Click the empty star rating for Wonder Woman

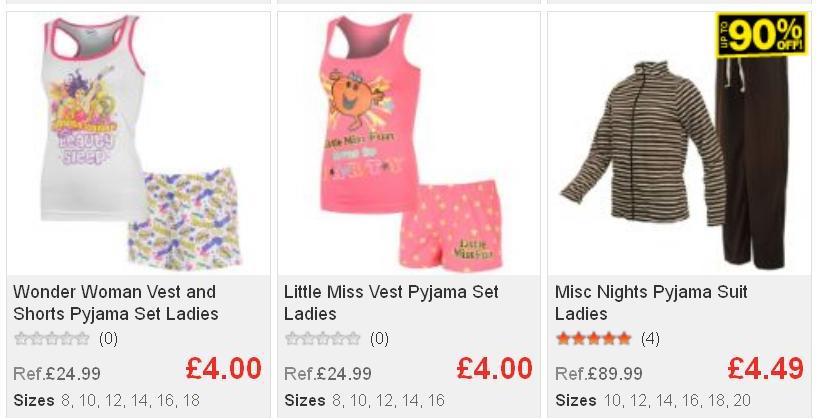click(52, 339)
